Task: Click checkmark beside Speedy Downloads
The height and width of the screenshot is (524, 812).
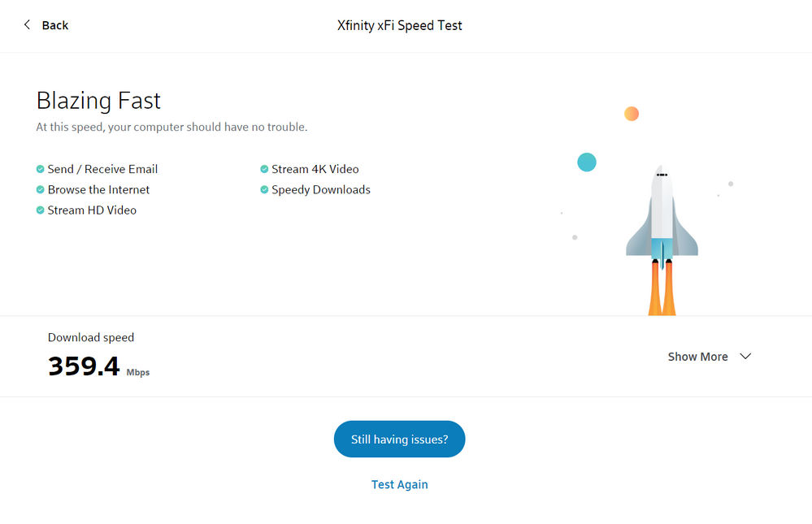Action: 264,189
